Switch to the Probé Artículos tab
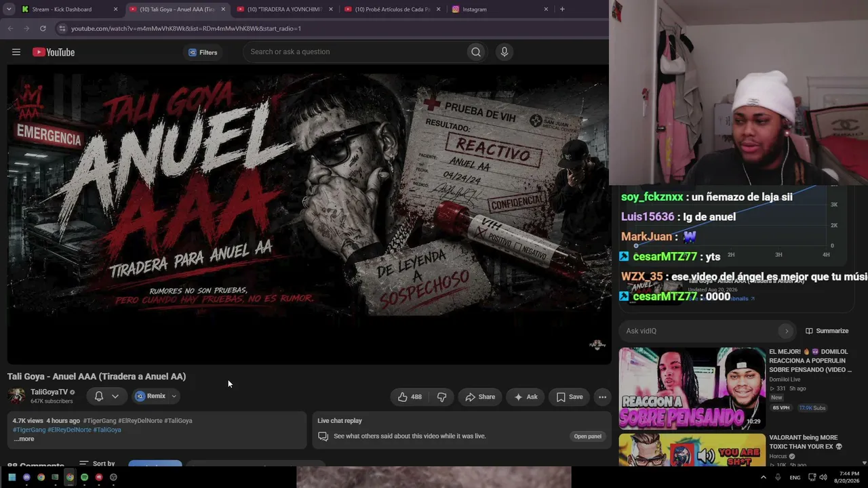868x488 pixels. [x=392, y=9]
